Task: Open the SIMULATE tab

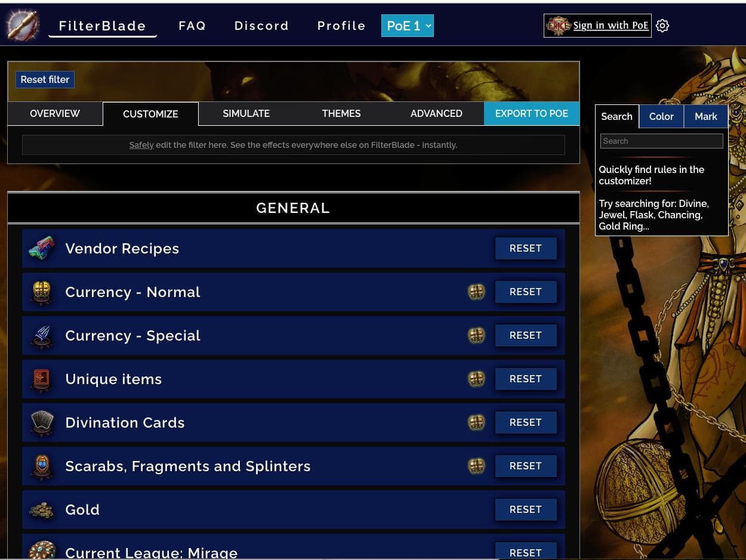Action: pos(246,113)
